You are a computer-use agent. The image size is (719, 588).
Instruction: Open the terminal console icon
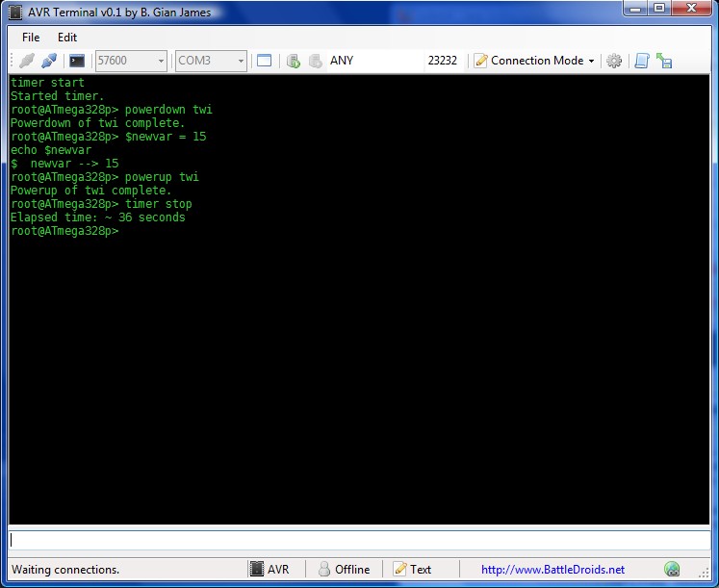pyautogui.click(x=77, y=61)
